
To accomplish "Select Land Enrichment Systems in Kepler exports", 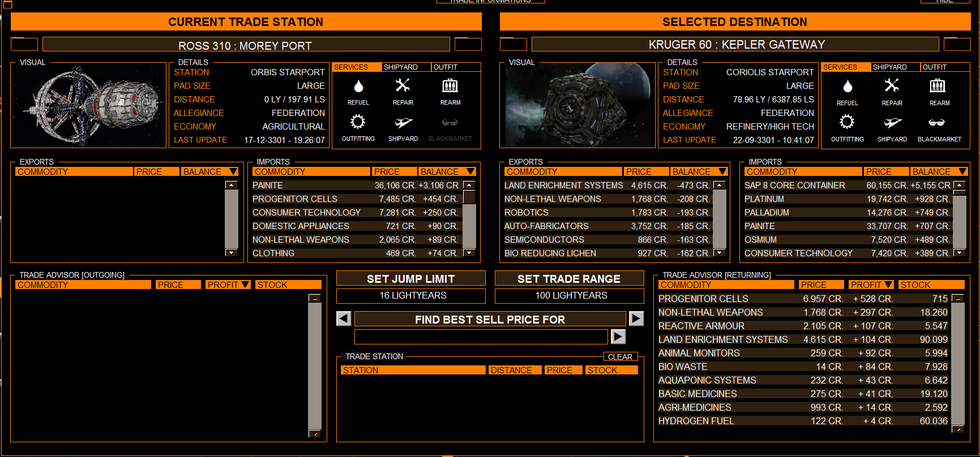I will [607, 186].
